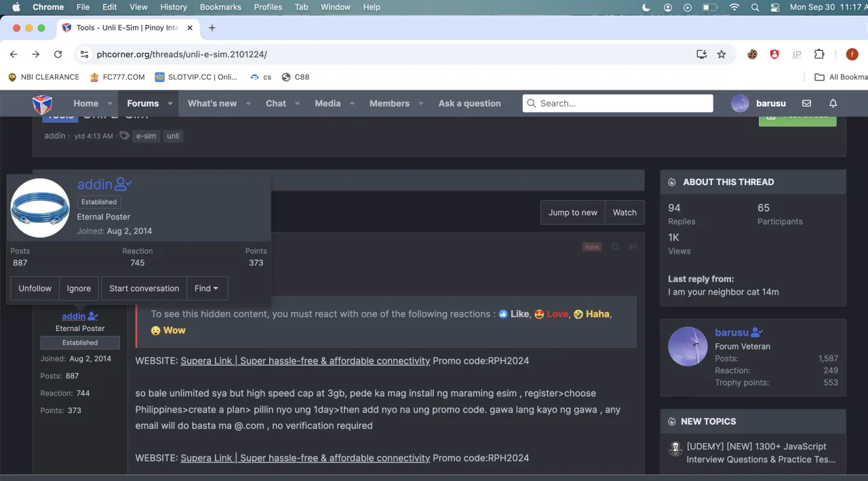Screen dimensions: 868x481
Task: Click the barusu windmill avatar in the sidebar
Action: (x=688, y=347)
